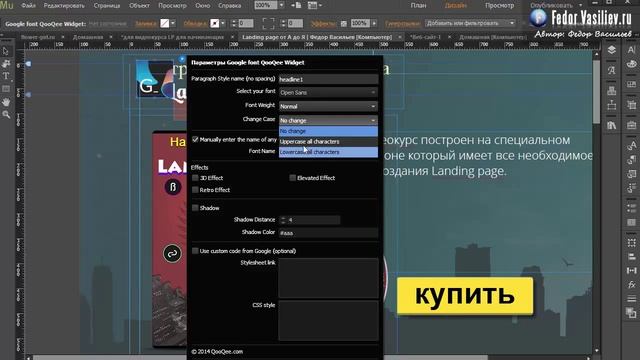Viewport: 640px width, 360px height.
Task: Toggle Manually enter the name checkbox
Action: point(195,140)
